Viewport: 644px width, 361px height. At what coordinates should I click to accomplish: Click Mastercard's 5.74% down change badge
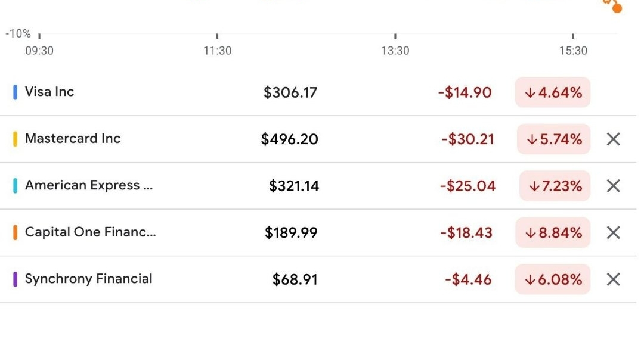pyautogui.click(x=553, y=139)
